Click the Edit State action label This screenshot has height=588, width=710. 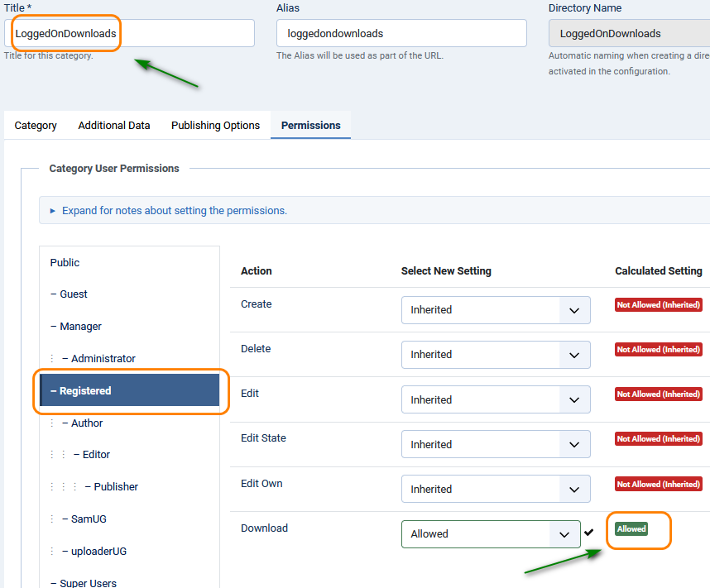[x=263, y=438]
